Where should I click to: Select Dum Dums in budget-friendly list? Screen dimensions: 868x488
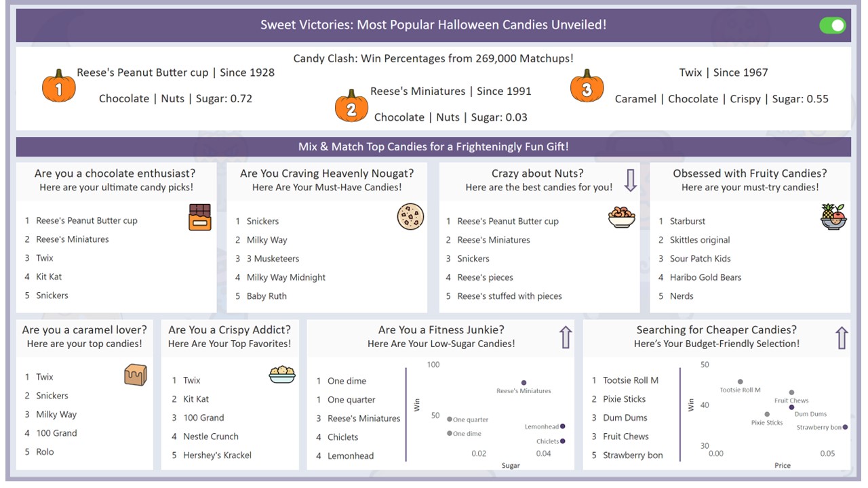click(625, 418)
